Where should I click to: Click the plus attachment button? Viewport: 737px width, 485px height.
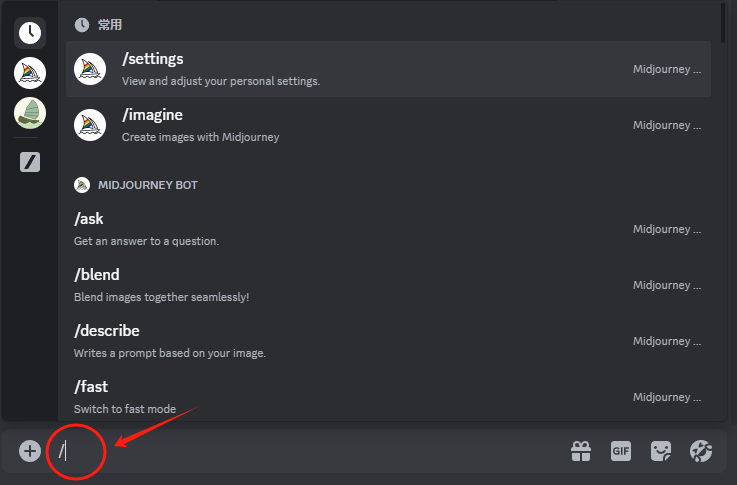click(x=30, y=451)
